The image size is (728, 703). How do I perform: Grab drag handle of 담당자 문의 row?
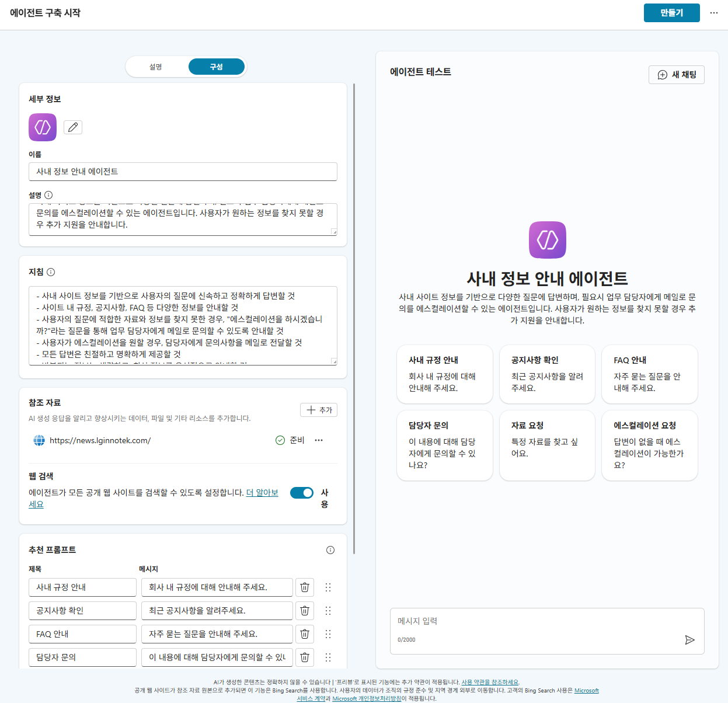pos(328,657)
